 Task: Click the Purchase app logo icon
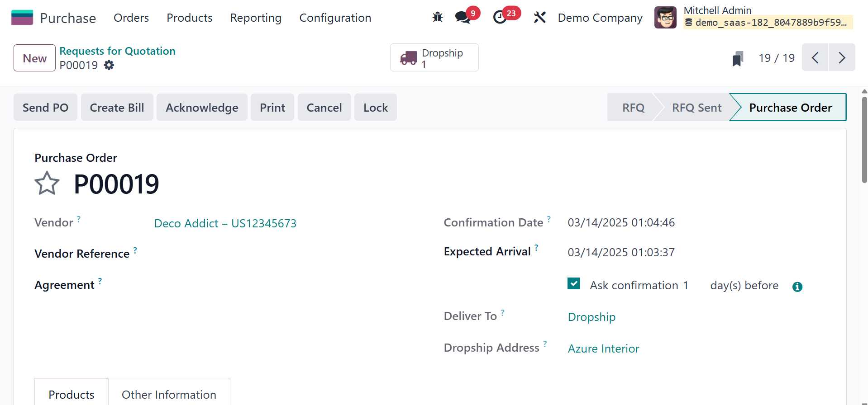tap(22, 18)
